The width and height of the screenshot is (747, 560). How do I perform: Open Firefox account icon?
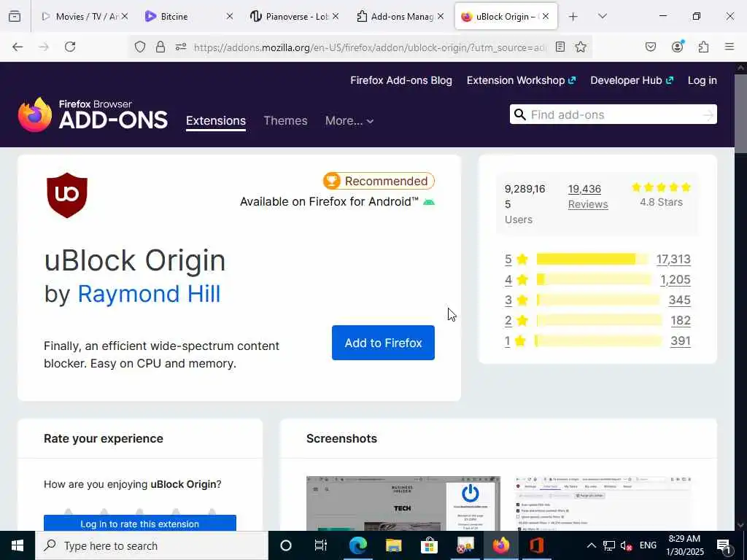pos(678,47)
